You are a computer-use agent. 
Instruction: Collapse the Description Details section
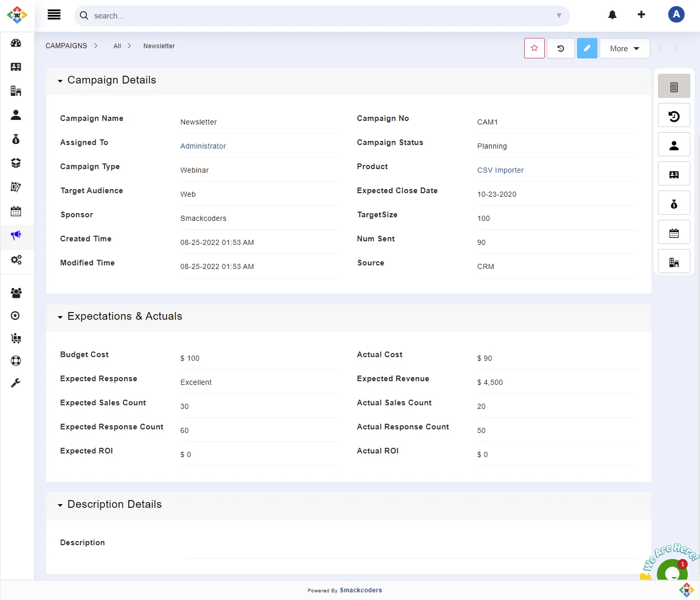pos(60,505)
